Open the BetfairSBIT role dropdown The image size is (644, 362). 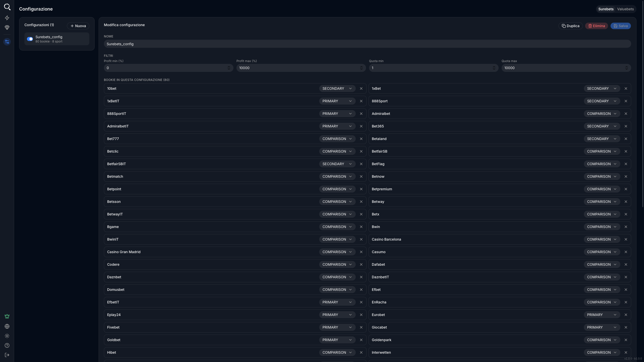(x=337, y=164)
